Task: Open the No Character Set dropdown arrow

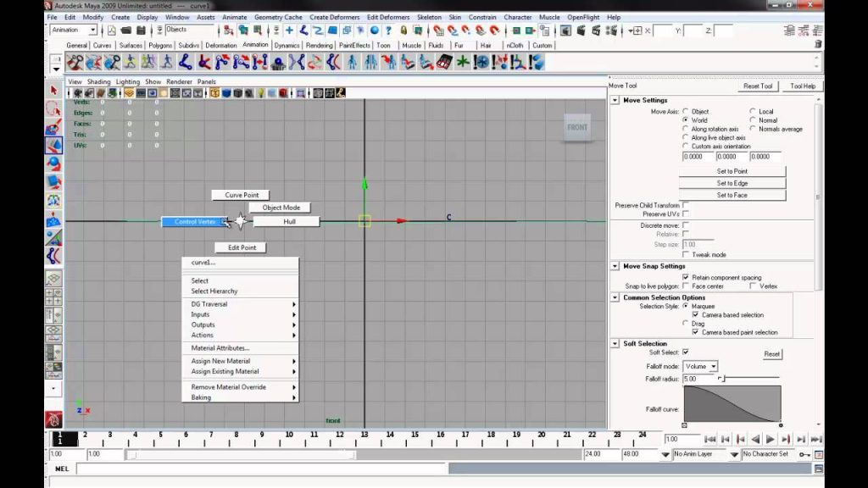Action: click(735, 454)
